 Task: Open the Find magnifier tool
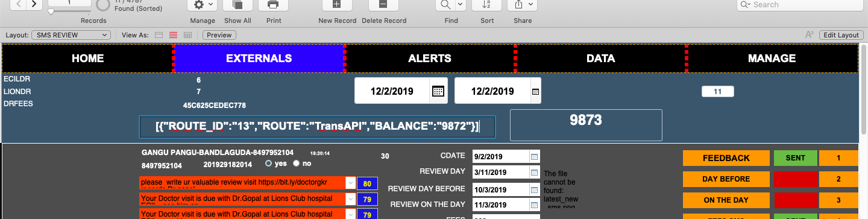(446, 5)
